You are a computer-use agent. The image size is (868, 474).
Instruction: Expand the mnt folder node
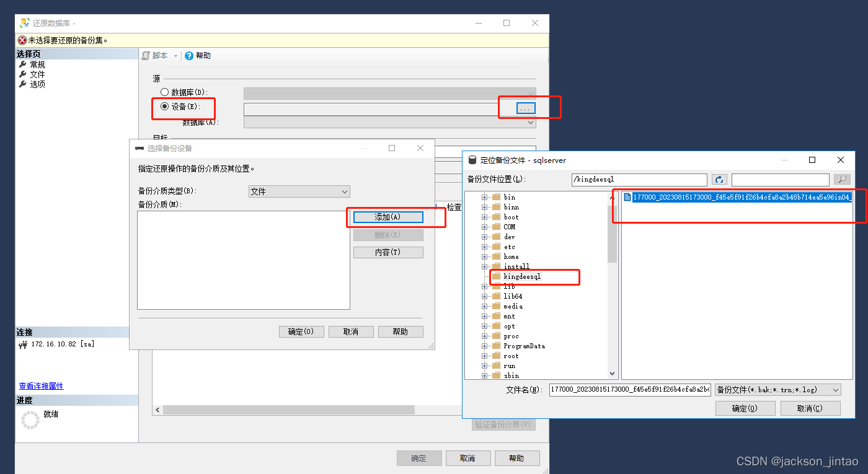485,316
